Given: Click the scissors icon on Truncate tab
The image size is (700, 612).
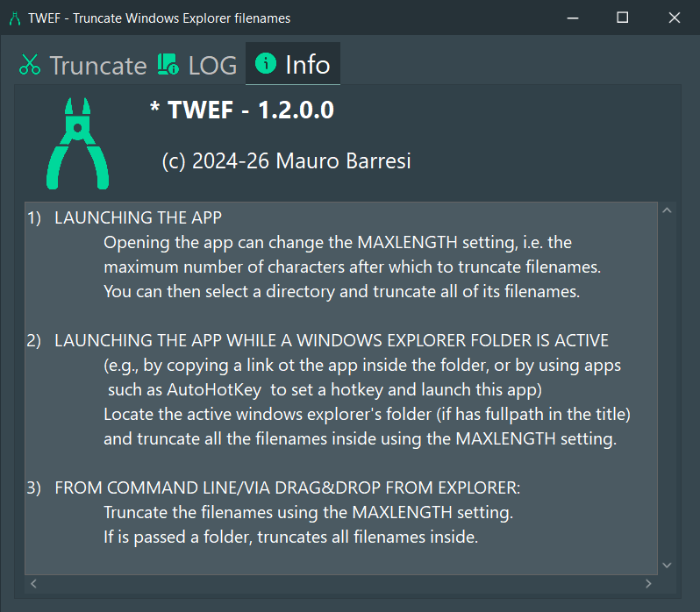Looking at the screenshot, I should click(x=30, y=64).
